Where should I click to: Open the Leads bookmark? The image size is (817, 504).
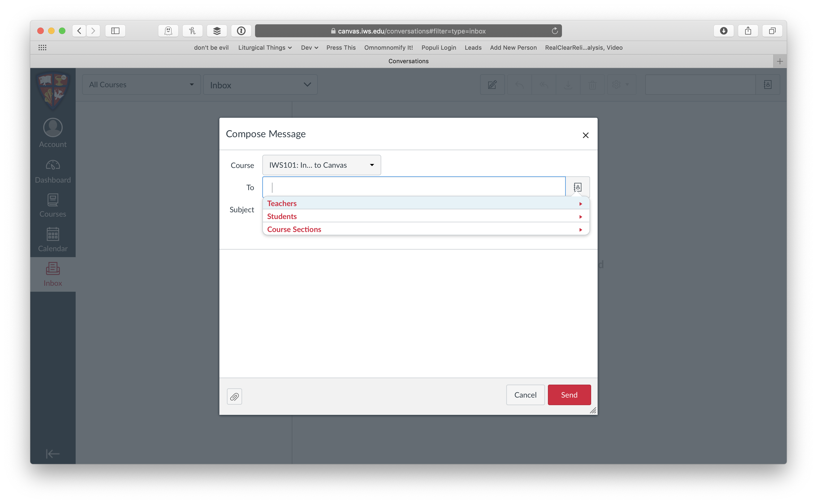click(x=473, y=47)
